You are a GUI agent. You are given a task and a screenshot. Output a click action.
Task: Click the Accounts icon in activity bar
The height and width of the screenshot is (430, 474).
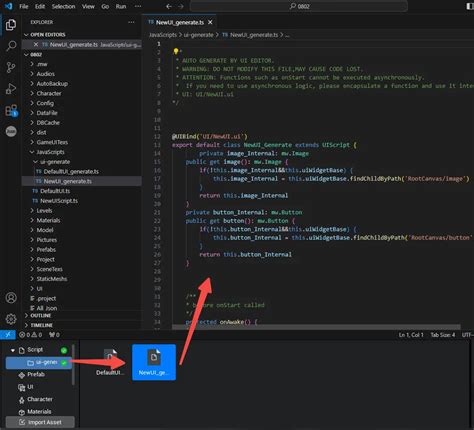pos(11,298)
